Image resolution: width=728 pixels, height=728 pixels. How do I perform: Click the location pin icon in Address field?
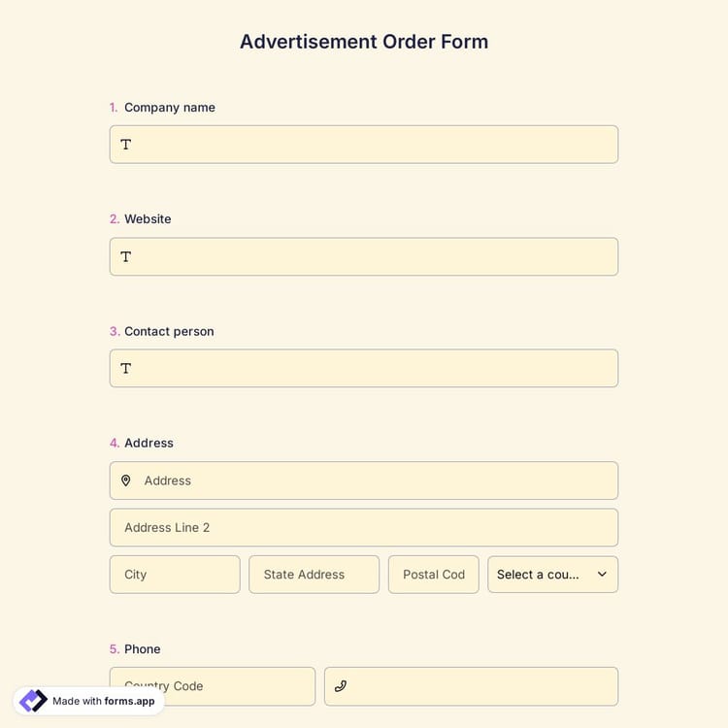126,480
